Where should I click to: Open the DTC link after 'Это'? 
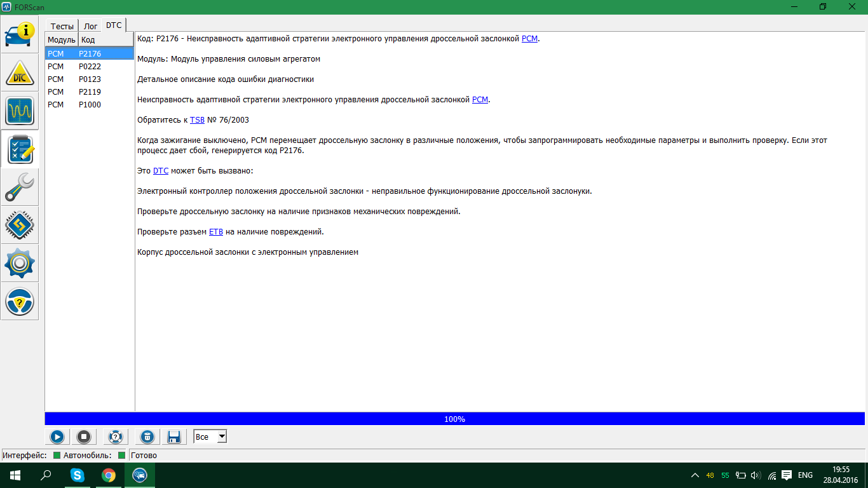[x=161, y=171]
